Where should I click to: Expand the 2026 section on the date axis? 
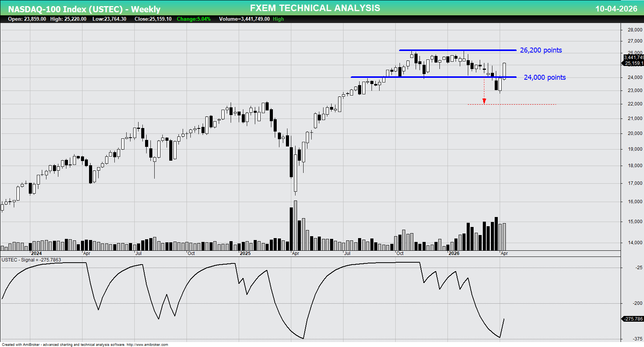[x=455, y=253]
